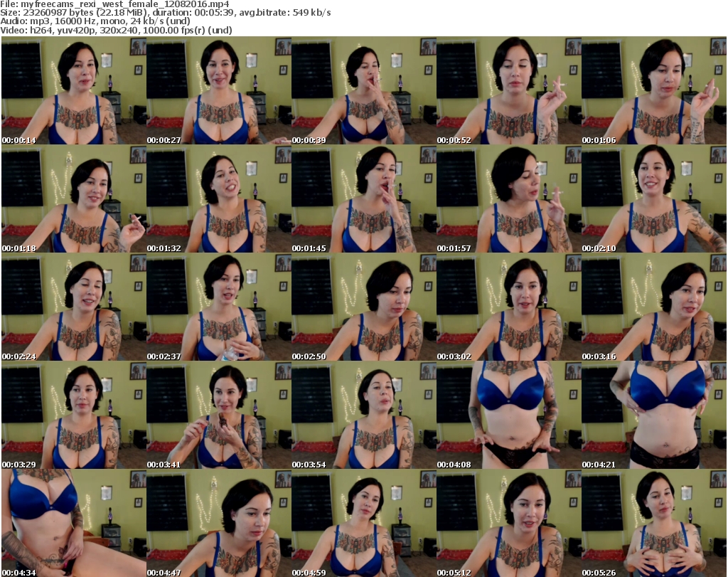Open the thumbnail stamped 00:02:50
This screenshot has width=728, height=577.
click(x=363, y=307)
